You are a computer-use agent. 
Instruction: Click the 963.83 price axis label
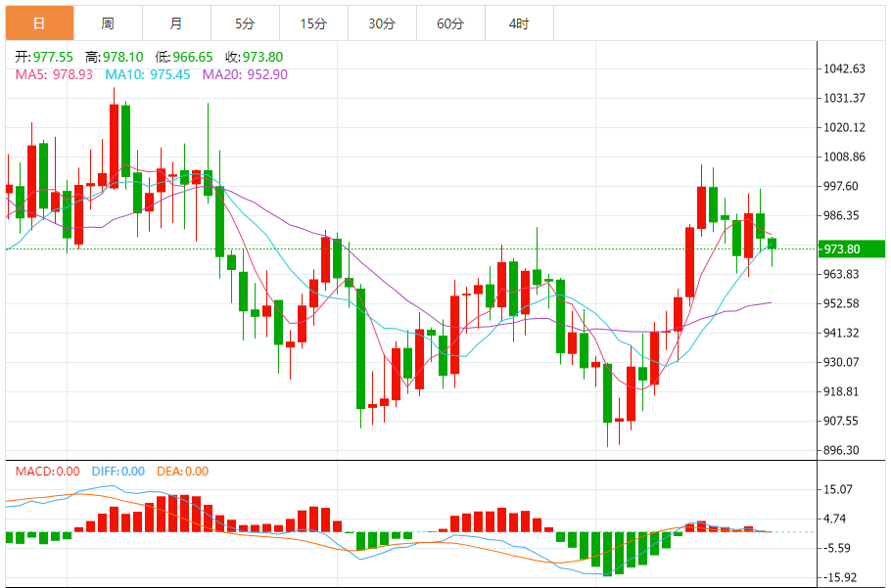coord(842,274)
